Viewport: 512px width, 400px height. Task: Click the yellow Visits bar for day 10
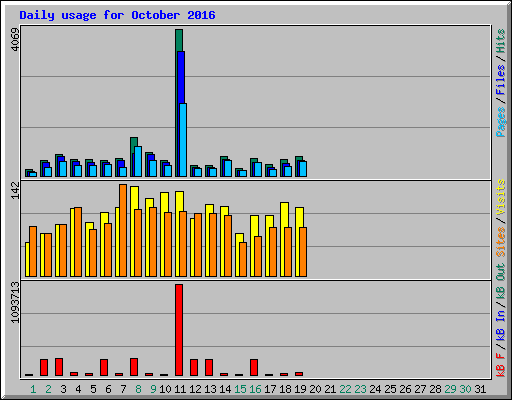pyautogui.click(x=165, y=202)
